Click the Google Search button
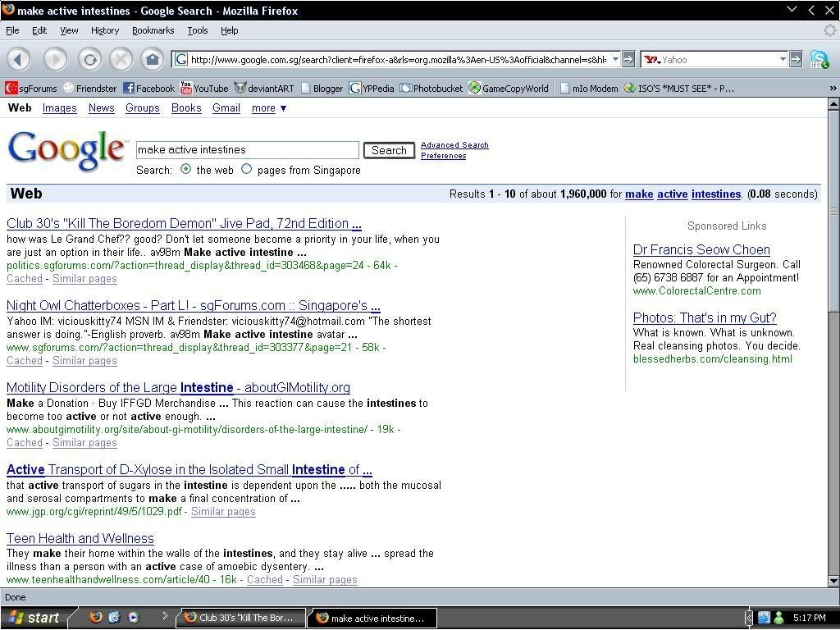 tap(389, 151)
